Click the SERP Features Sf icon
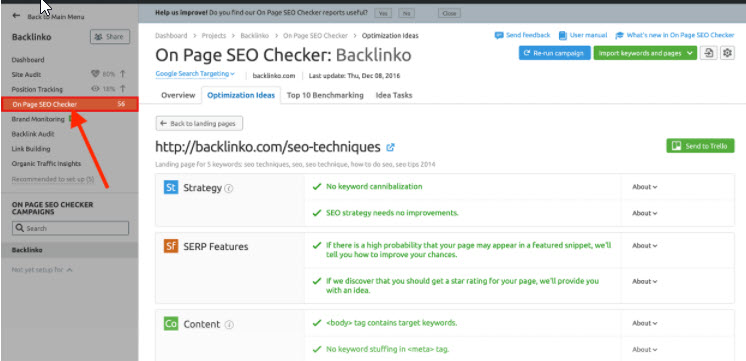This screenshot has width=746, height=361. tap(171, 246)
